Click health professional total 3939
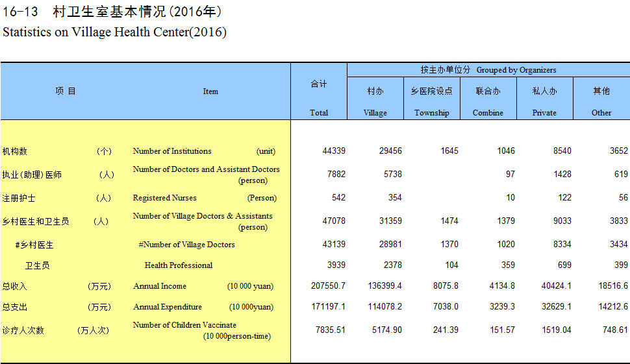Image resolution: width=630 pixels, height=364 pixels. 336,265
